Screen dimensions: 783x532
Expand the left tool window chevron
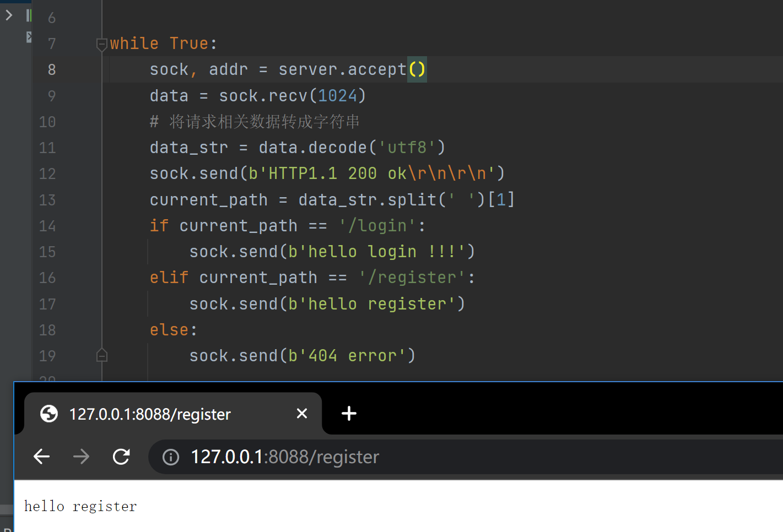click(x=9, y=15)
